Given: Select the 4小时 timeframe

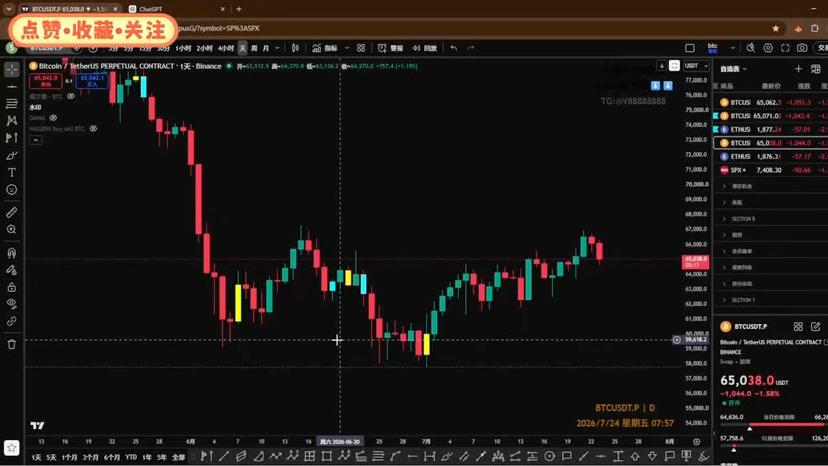Looking at the screenshot, I should pyautogui.click(x=225, y=48).
